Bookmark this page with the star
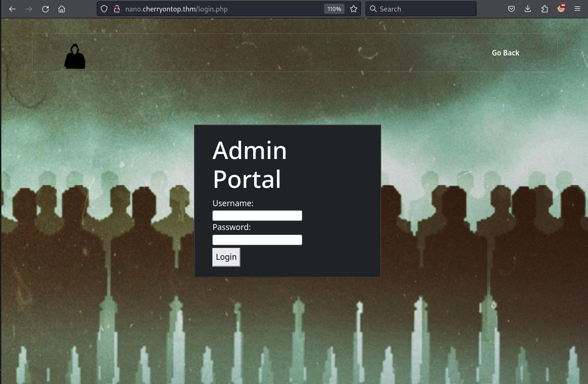This screenshot has height=384, width=588. tap(354, 9)
